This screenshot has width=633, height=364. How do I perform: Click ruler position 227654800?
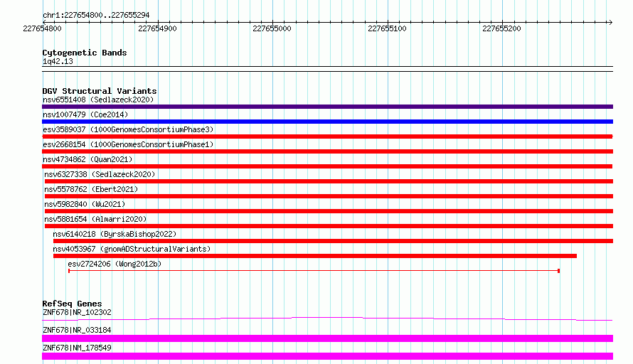[x=43, y=28]
